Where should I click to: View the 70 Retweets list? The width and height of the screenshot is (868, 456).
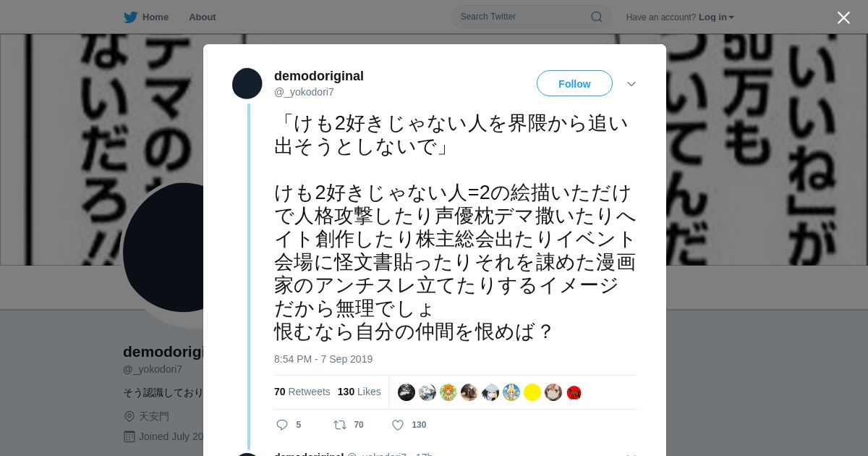click(x=302, y=392)
